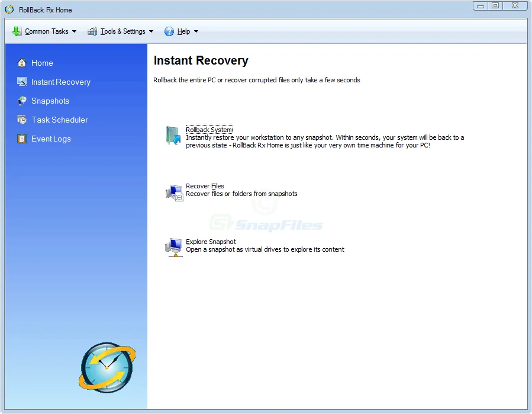Click the Event Logs clipboard icon

click(x=22, y=139)
